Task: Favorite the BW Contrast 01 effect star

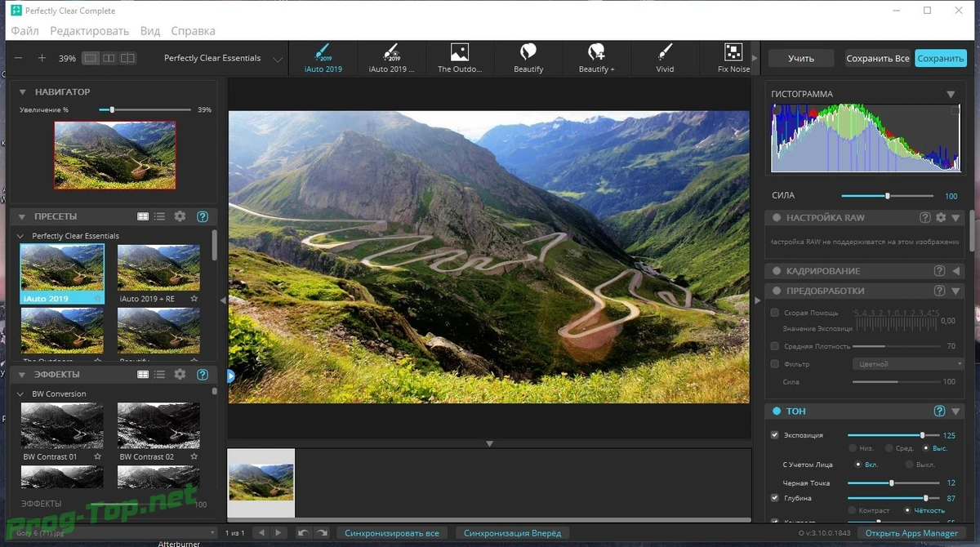Action: click(98, 456)
